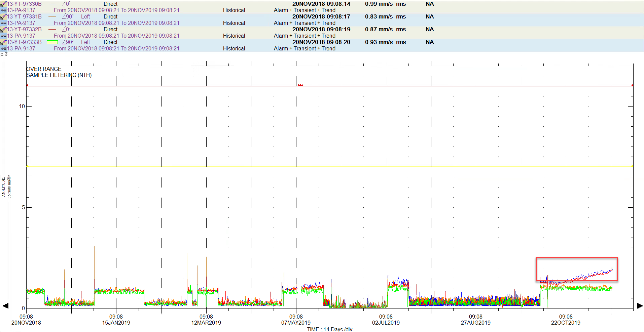Click the 02JUL2019 date on time axis

[386, 323]
